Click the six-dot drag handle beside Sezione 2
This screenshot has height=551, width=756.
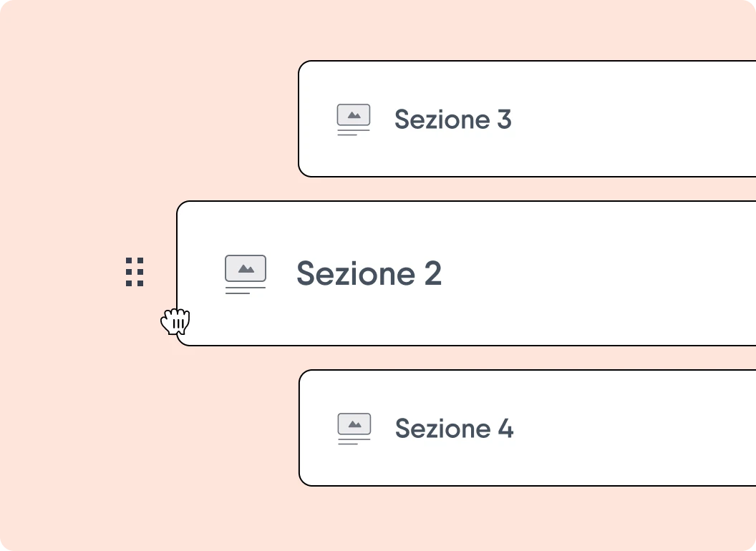tap(135, 272)
